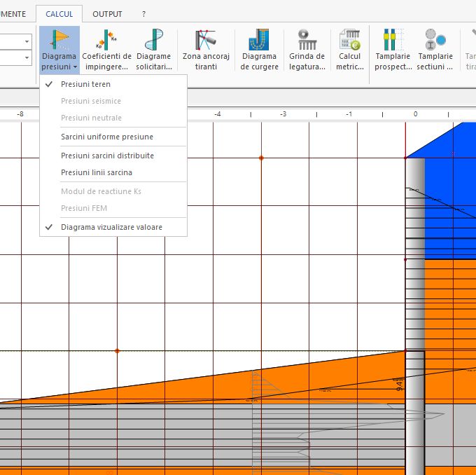Screen dimensions: 476x475
Task: Select Presiuni linii sarcina entry
Action: (97, 172)
